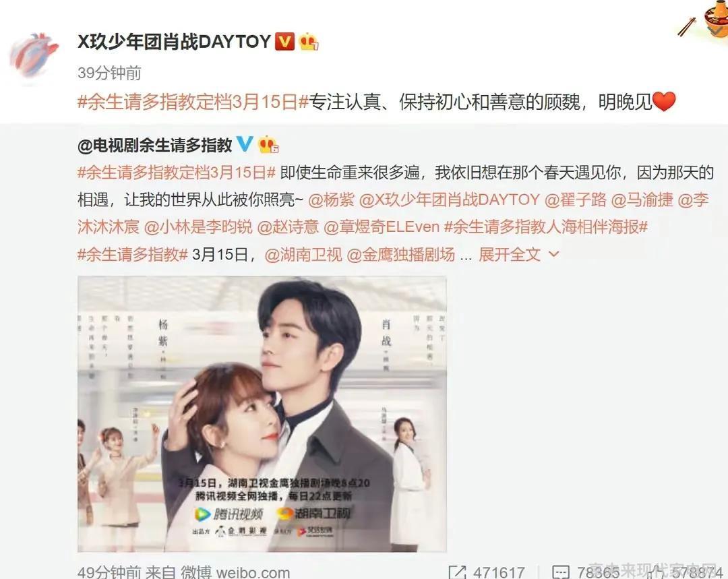Click the 39分钟前 post timestamp
The image size is (728, 579).
click(x=110, y=73)
